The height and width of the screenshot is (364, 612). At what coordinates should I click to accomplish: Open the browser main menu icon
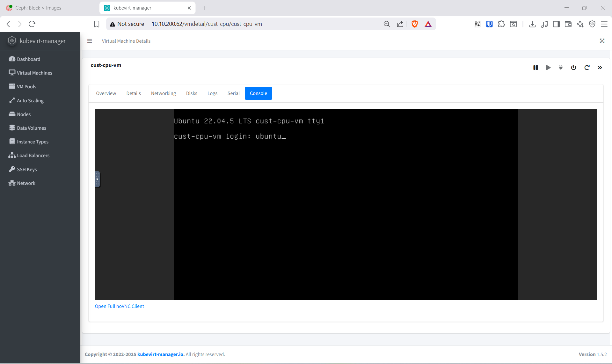tap(604, 24)
